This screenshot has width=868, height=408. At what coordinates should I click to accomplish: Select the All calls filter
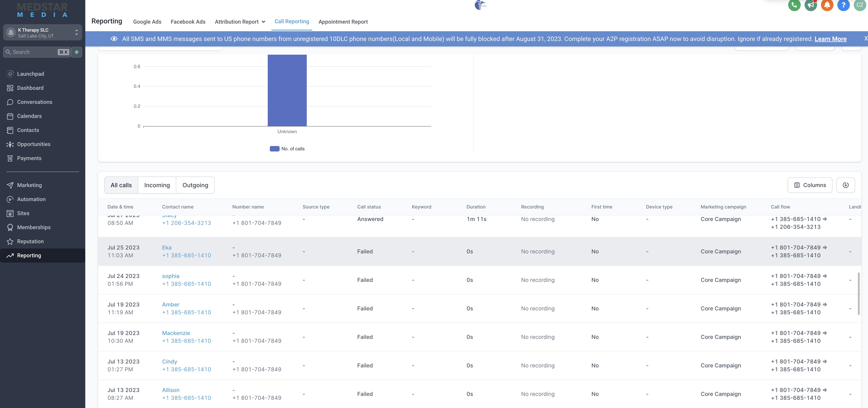tap(121, 185)
